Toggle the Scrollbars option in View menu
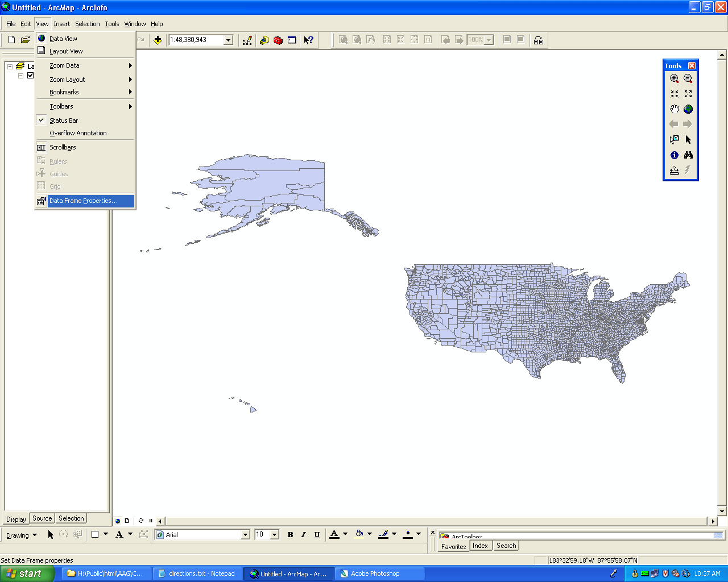Screen dimensions: 728x582 point(63,147)
